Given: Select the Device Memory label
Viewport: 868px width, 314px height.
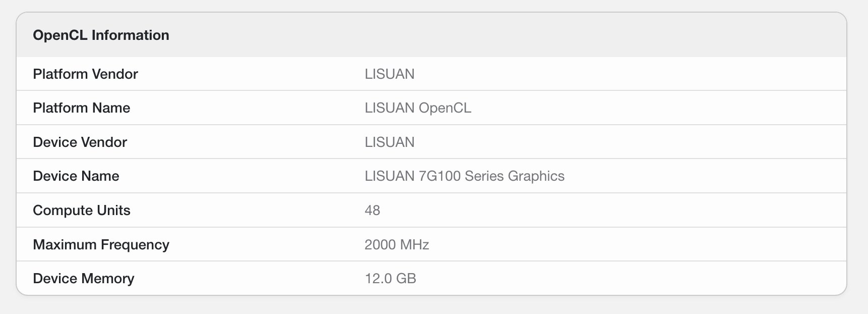Looking at the screenshot, I should tap(83, 278).
